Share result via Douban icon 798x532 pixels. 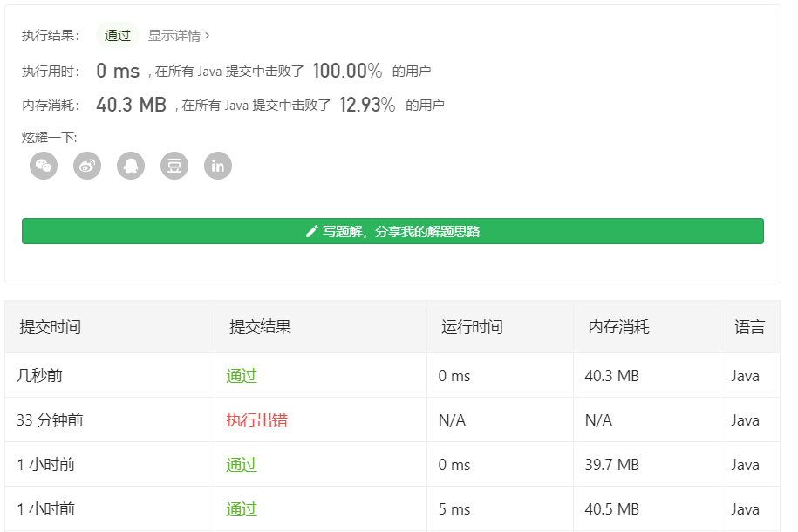click(174, 166)
